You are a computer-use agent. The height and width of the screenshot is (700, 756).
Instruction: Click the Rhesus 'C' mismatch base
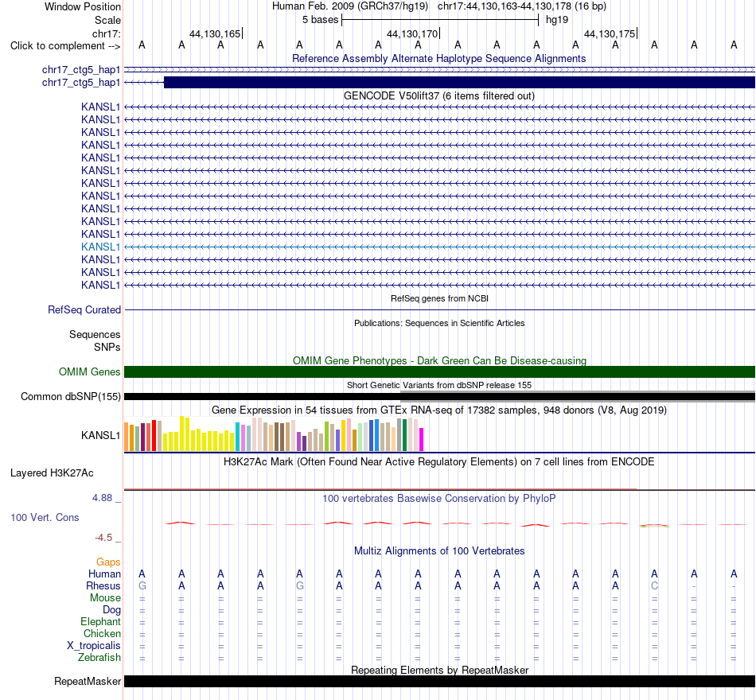point(654,585)
